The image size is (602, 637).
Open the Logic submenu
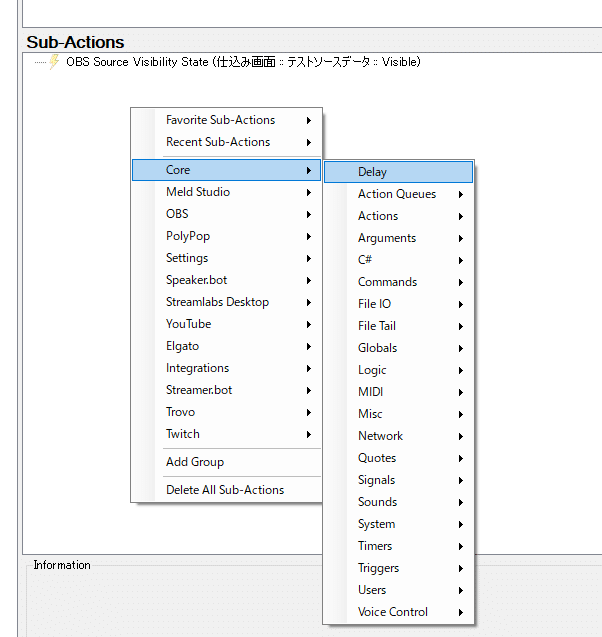(398, 370)
